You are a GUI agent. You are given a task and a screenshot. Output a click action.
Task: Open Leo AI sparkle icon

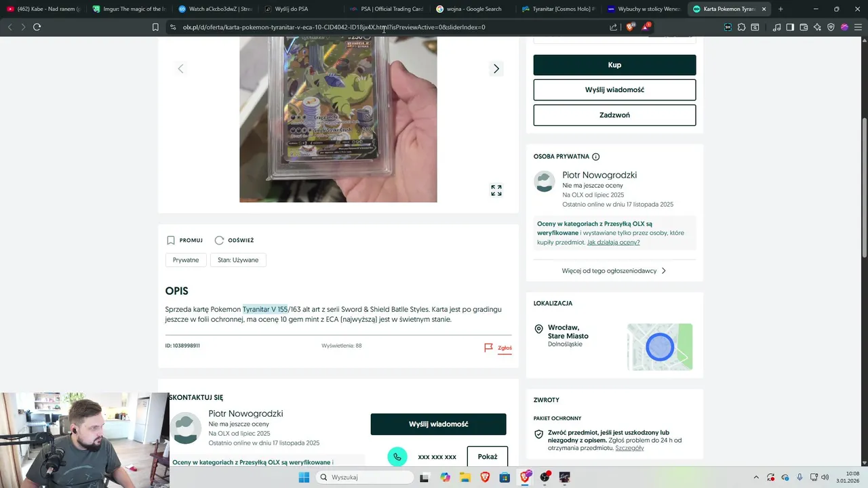pos(817,27)
